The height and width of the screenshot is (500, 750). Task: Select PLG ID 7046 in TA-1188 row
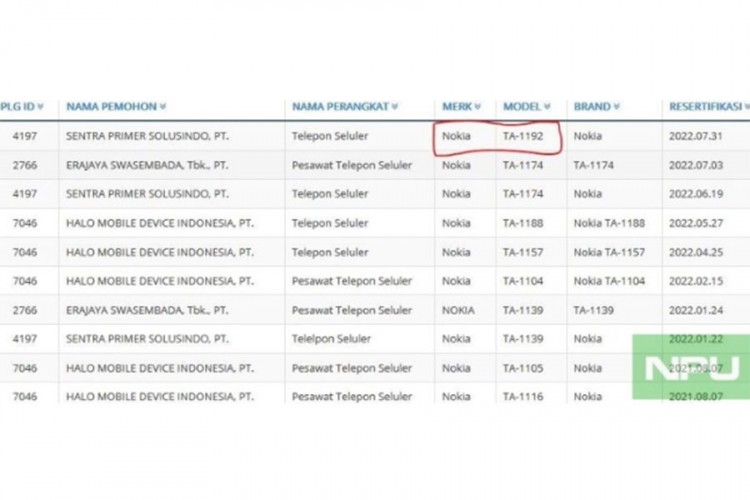click(x=24, y=223)
